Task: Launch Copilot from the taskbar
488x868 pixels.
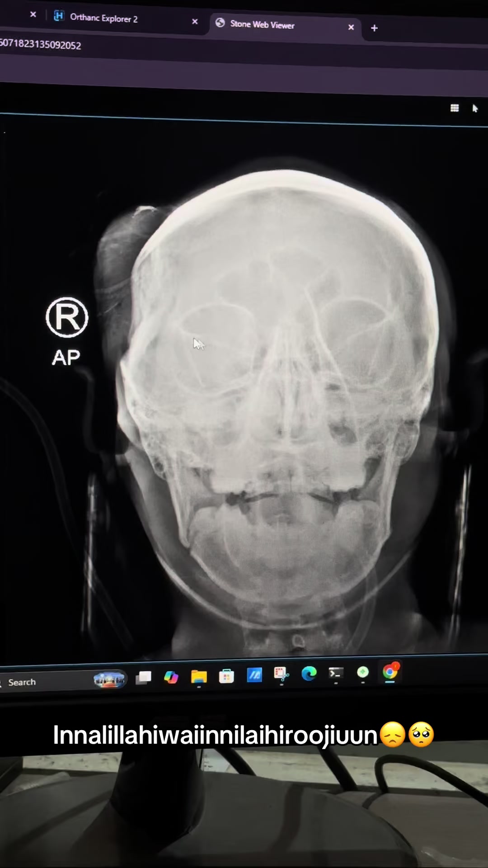Action: [171, 677]
